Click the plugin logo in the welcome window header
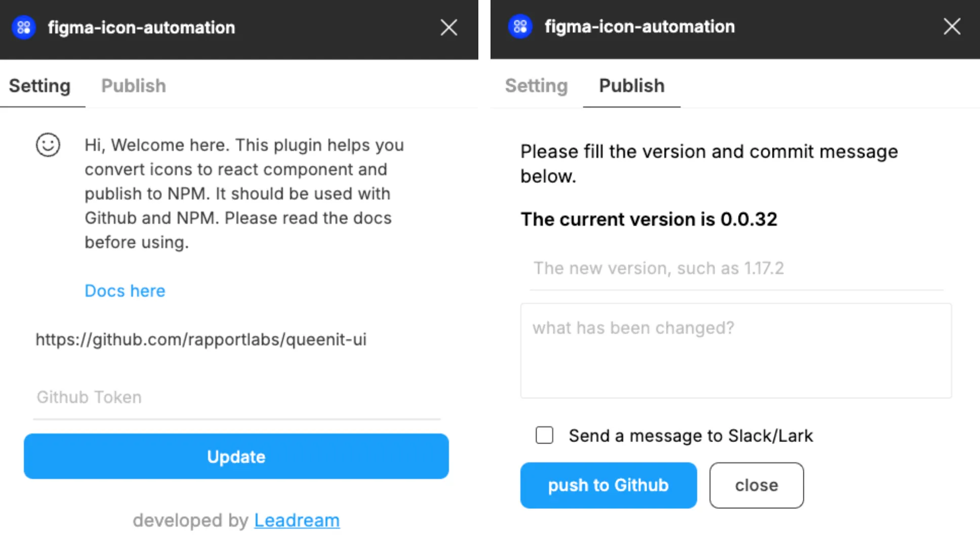 (23, 27)
